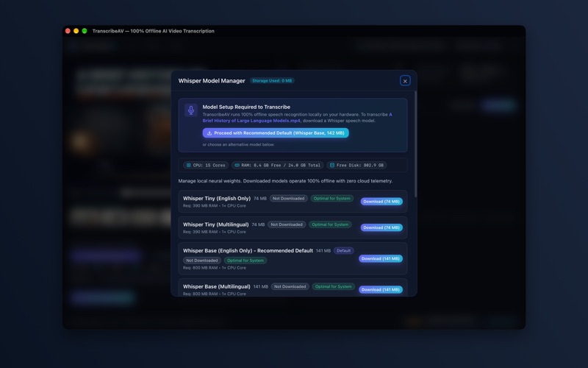Click the Free Disk storage icon

(332, 165)
